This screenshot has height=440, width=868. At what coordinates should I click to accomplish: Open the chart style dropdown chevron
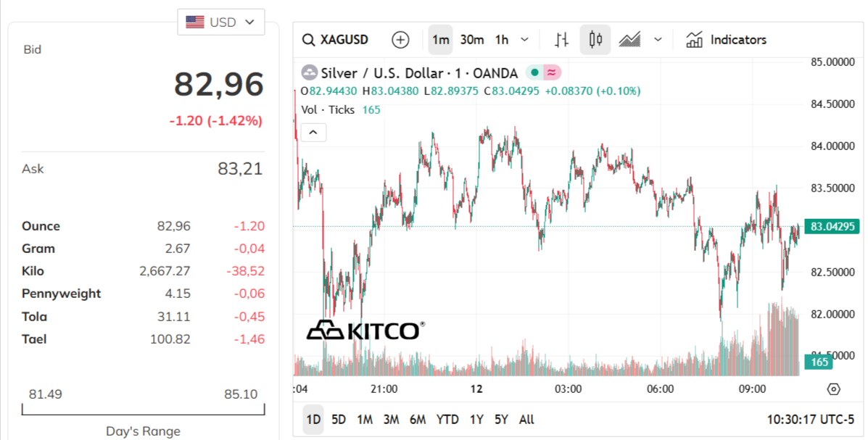pos(657,40)
